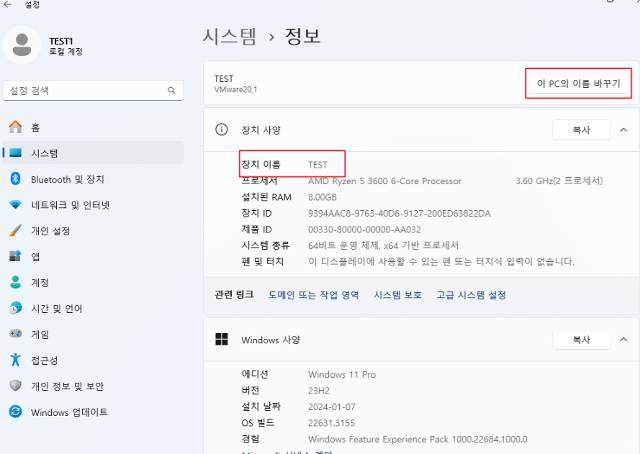Viewport: 640px width, 454px height.
Task: Click 이 PC의 이름 바꾸기 button
Action: (x=578, y=84)
